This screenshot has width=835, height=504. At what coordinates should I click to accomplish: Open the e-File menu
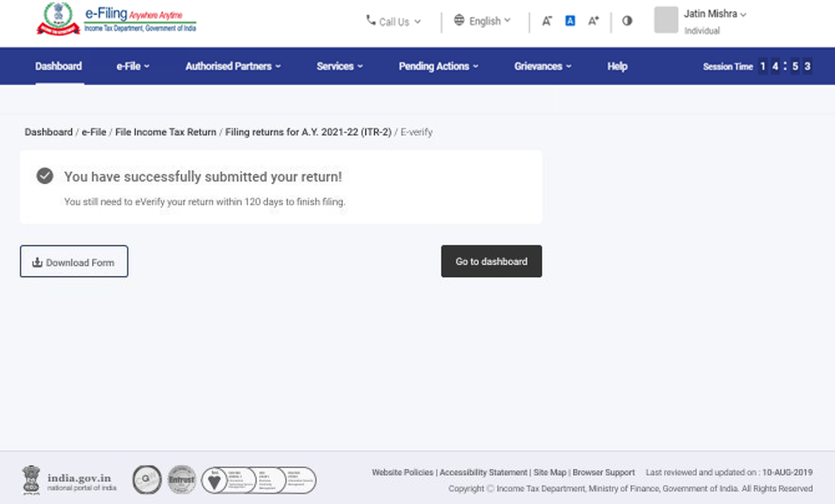133,66
